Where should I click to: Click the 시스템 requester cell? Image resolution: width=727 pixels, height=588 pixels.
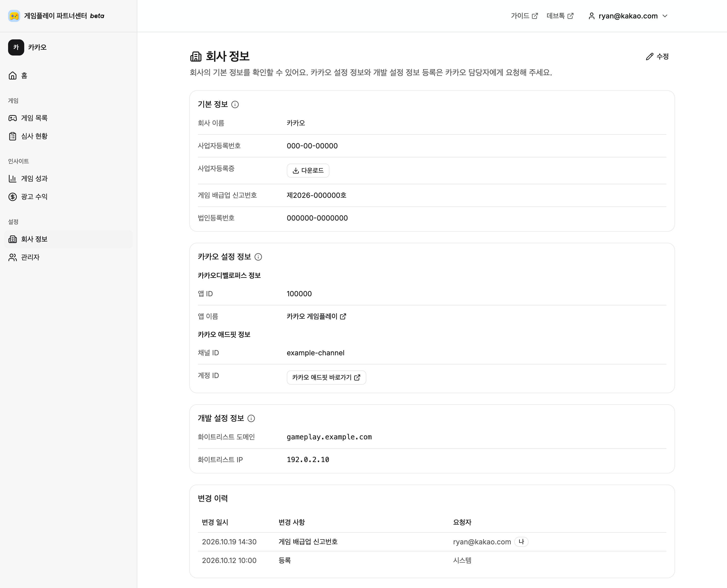click(x=462, y=560)
